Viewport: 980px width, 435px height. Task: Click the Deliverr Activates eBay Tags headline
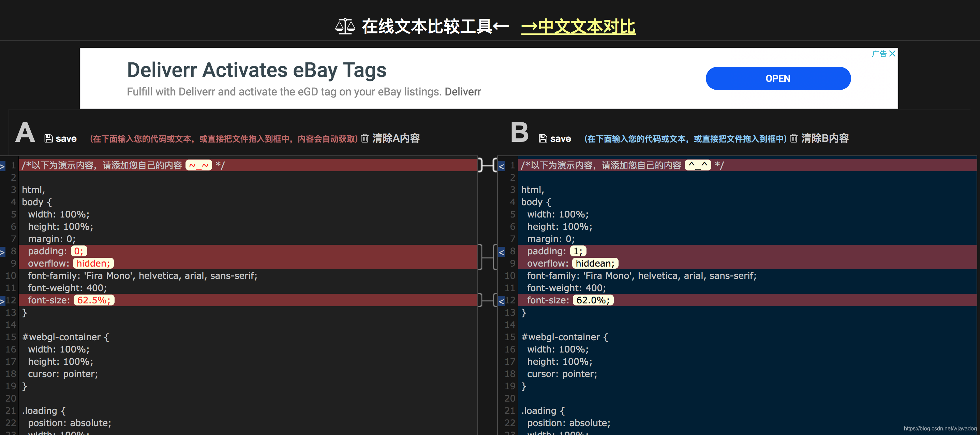(256, 70)
